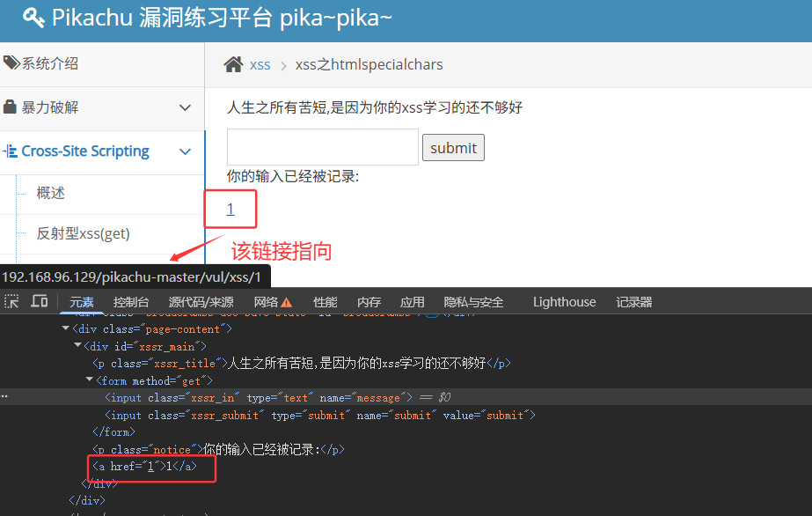
Task: Click the 人生之所有苦短 title paragraph
Action: (x=375, y=107)
